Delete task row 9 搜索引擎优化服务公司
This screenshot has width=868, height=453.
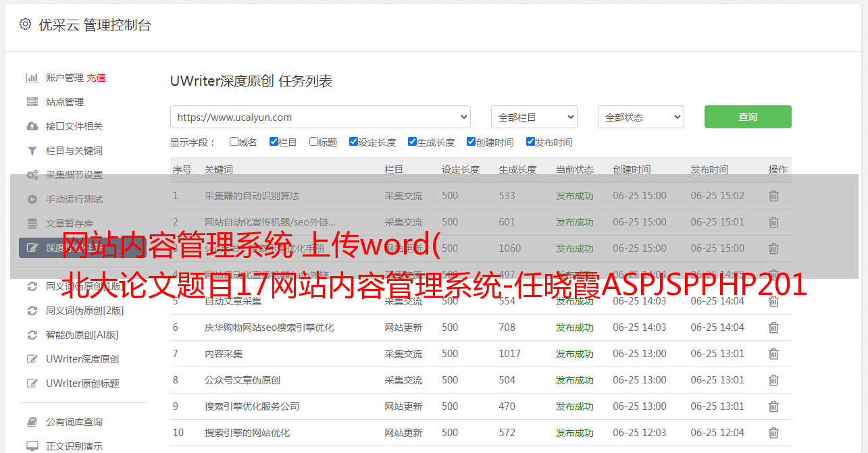pyautogui.click(x=774, y=406)
